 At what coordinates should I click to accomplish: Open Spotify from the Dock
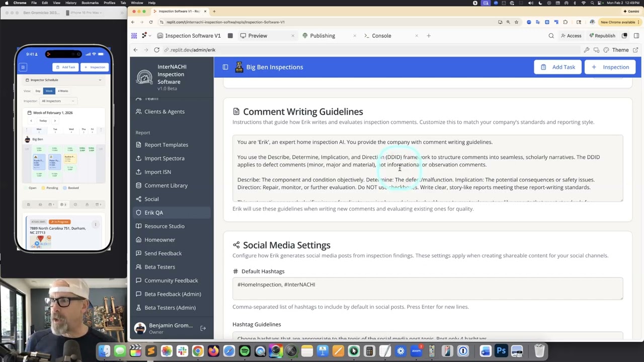tap(245, 351)
